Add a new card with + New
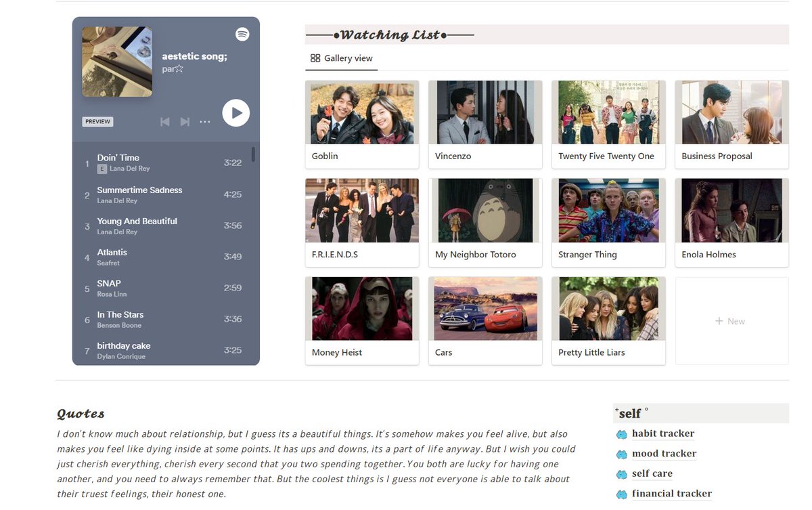 732,321
